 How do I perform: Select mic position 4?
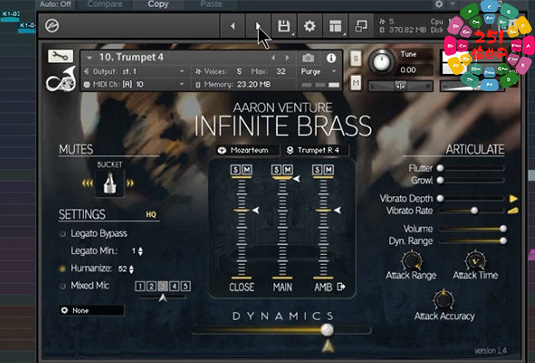[174, 286]
